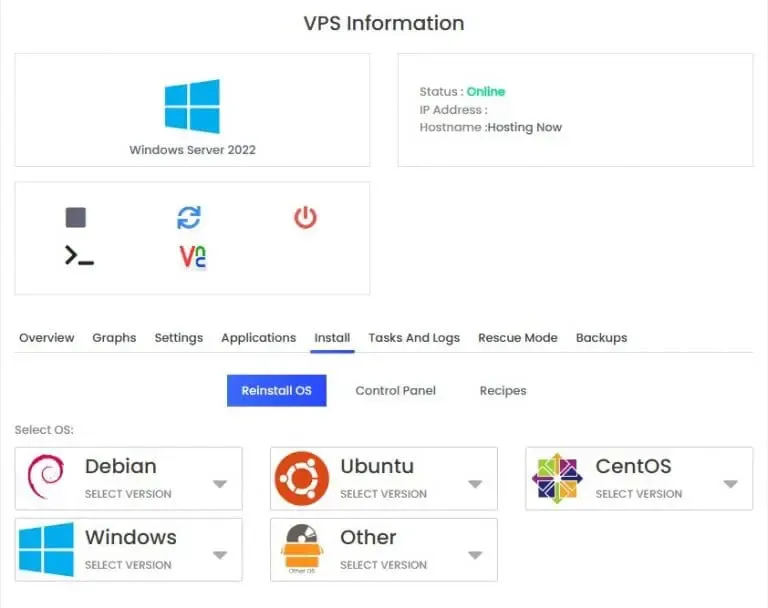Viewport: 768px width, 608px height.
Task: Expand the Debian version dropdown arrow
Action: tap(220, 484)
